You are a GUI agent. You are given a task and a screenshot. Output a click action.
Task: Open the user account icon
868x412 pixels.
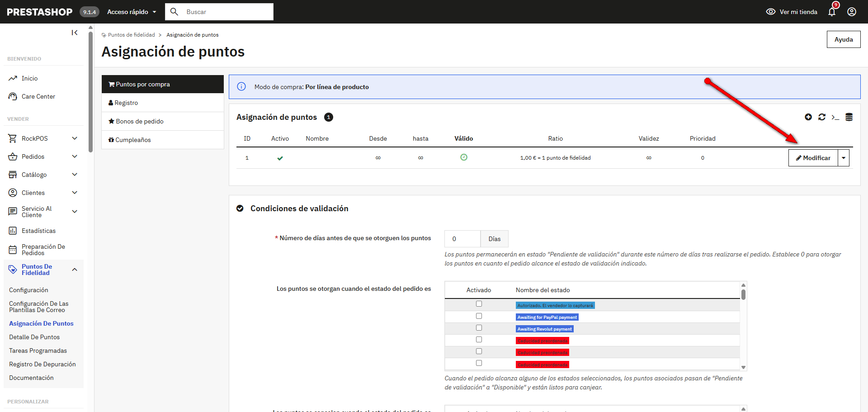click(852, 12)
